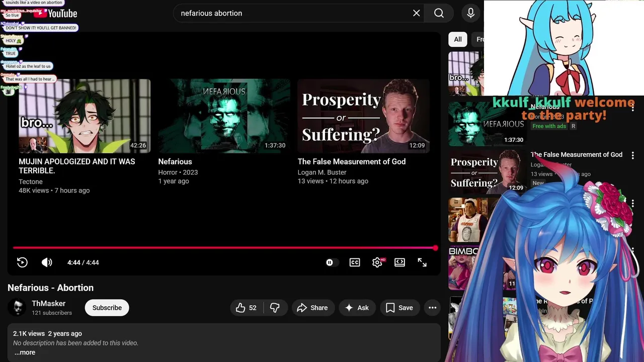Share the Nefarious - Abortion video
This screenshot has height=362, width=644.
(312, 308)
